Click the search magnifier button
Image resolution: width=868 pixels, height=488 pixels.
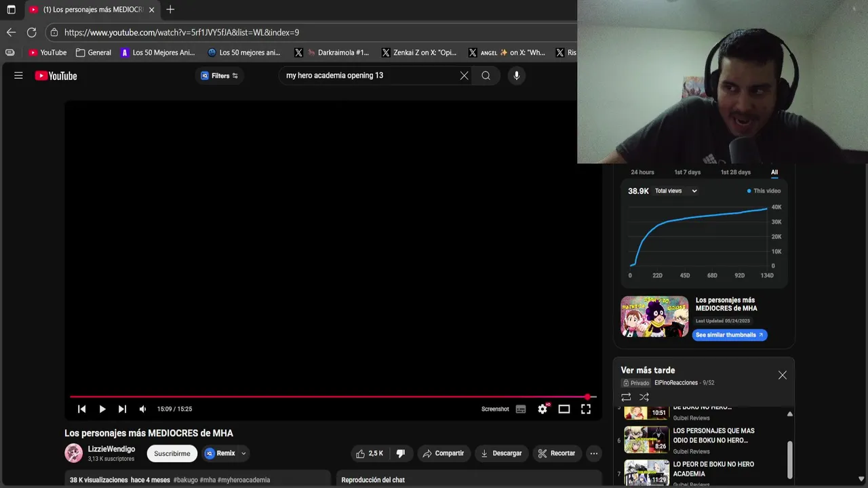(x=486, y=76)
